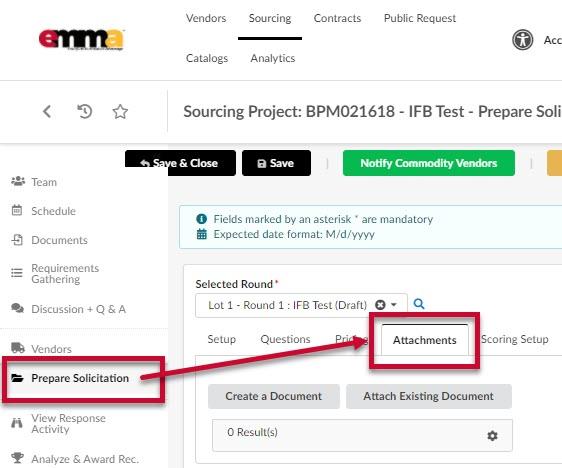
Task: Click the Prepare Solicitation folder icon
Action: pyautogui.click(x=17, y=378)
